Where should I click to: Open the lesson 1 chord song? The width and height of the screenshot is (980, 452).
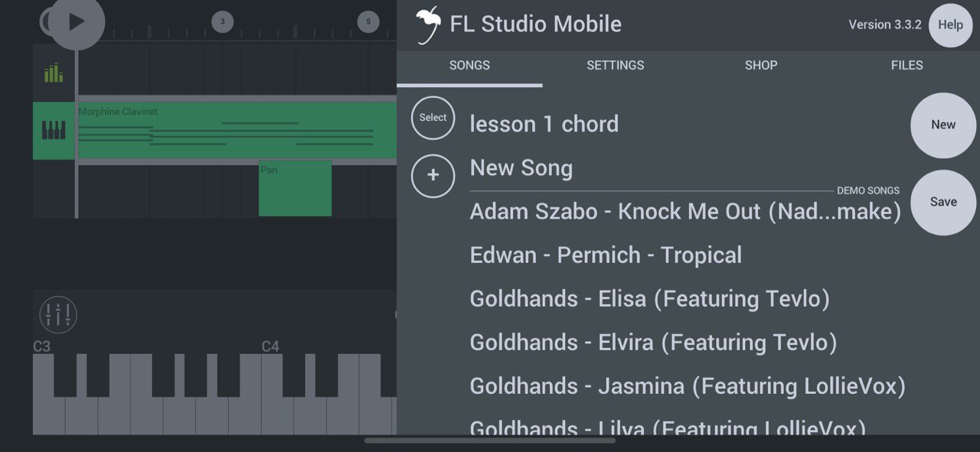point(544,124)
